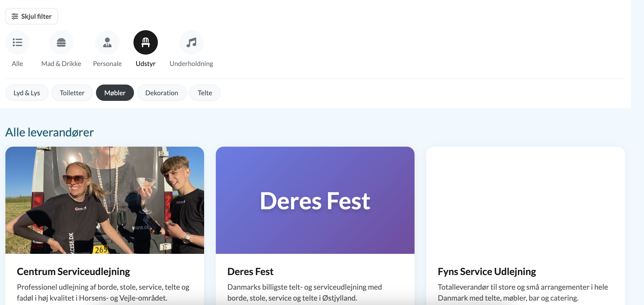Screen dimensions: 644x305
Task: Disable the active Møbler filter
Action: click(x=115, y=93)
